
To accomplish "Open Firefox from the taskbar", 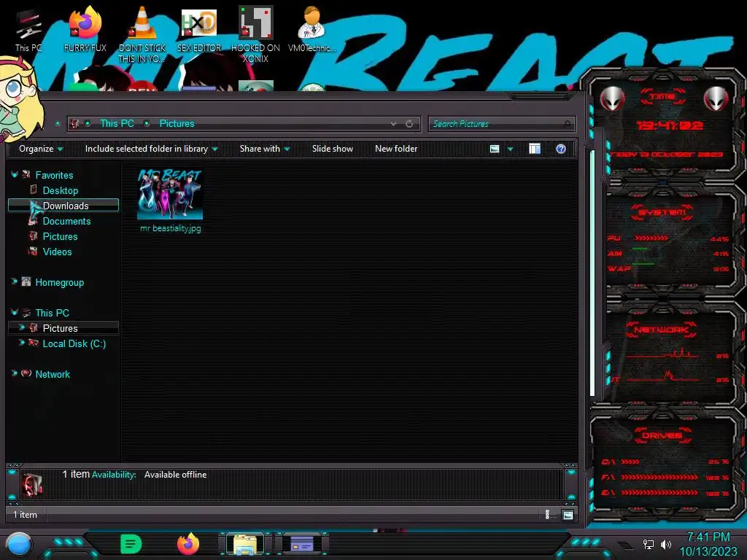I will 188,544.
